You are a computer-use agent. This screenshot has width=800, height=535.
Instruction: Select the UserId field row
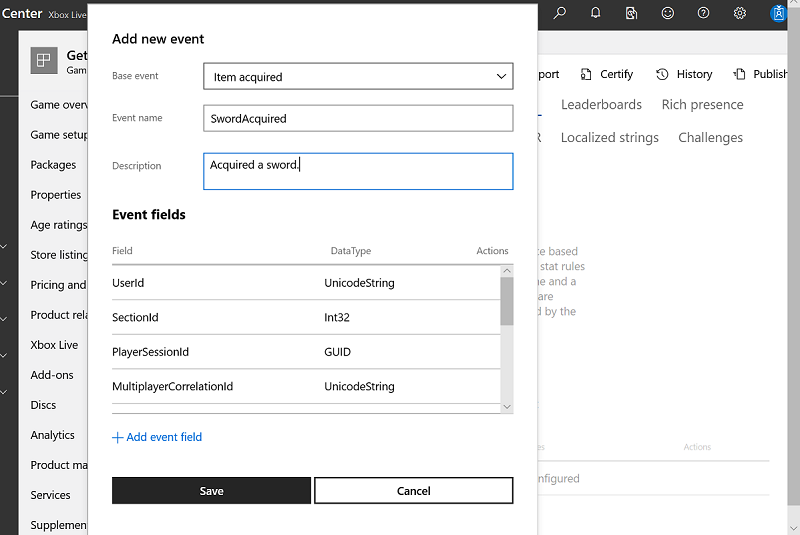tap(306, 283)
